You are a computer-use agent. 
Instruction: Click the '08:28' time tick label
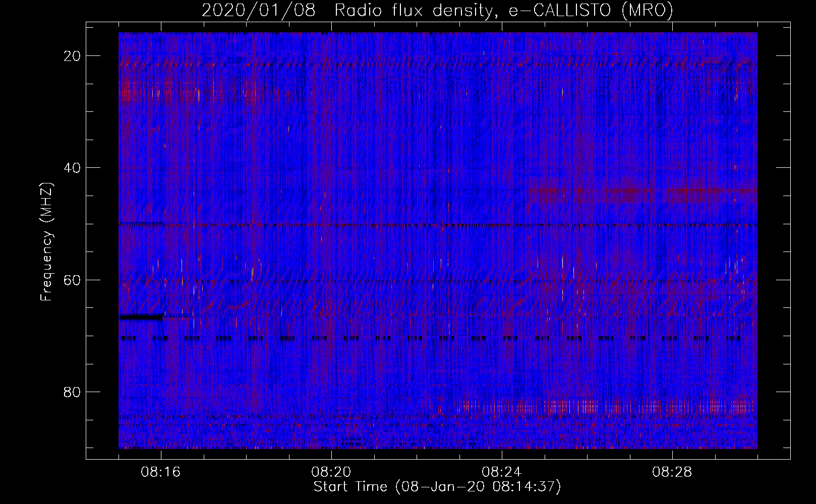pos(672,472)
